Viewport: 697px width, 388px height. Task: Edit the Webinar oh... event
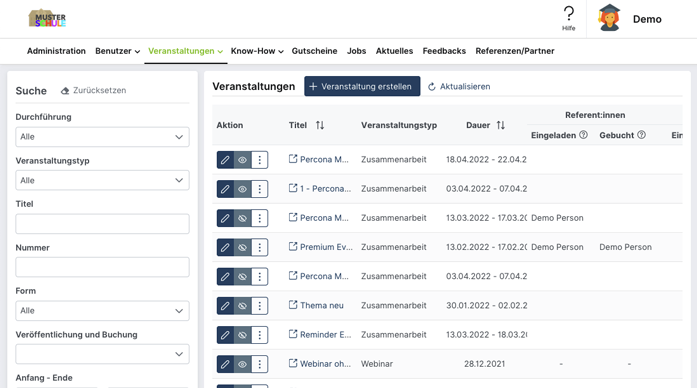(x=225, y=364)
